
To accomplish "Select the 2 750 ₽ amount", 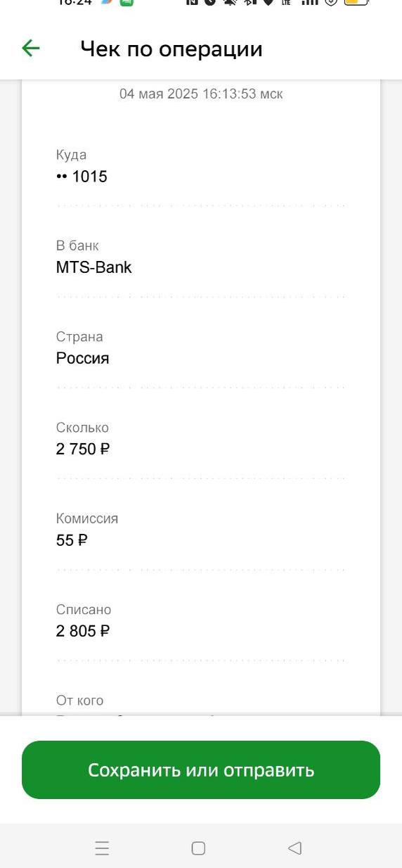I will pyautogui.click(x=83, y=449).
